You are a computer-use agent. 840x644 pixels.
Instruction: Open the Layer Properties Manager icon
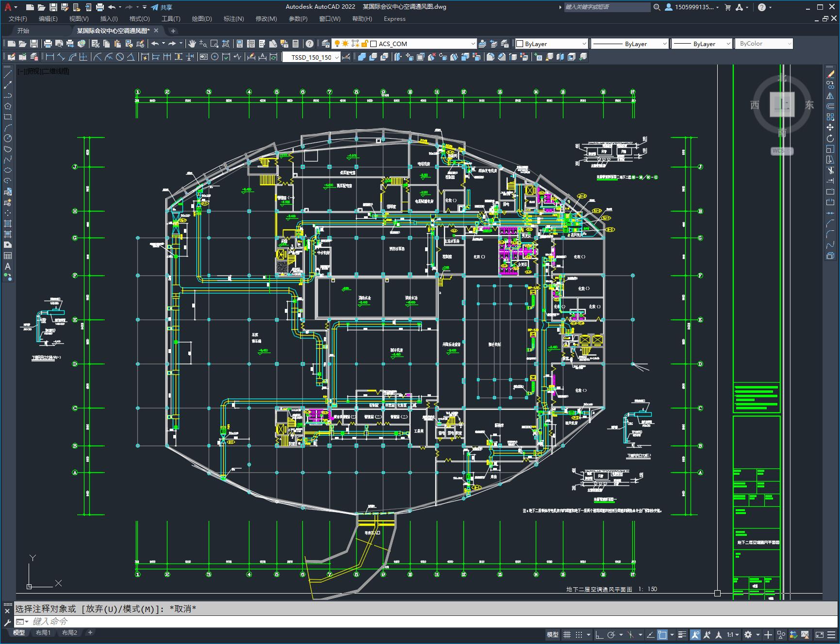point(326,44)
